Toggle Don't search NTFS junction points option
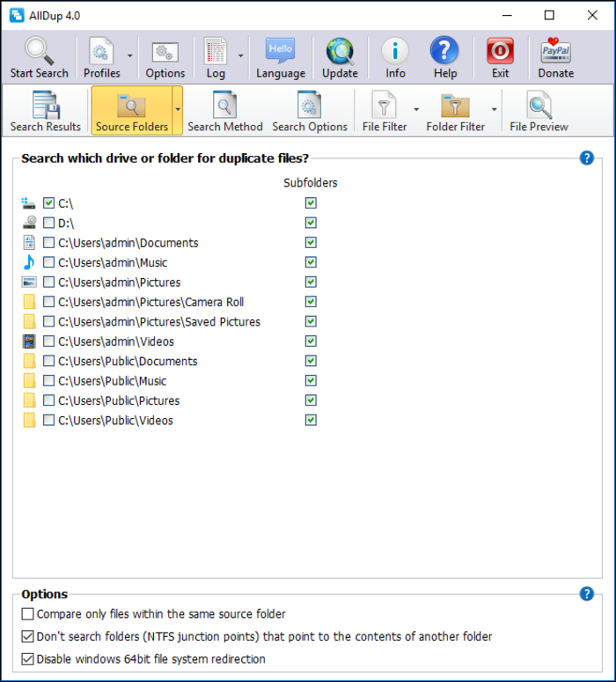616x682 pixels. [28, 637]
